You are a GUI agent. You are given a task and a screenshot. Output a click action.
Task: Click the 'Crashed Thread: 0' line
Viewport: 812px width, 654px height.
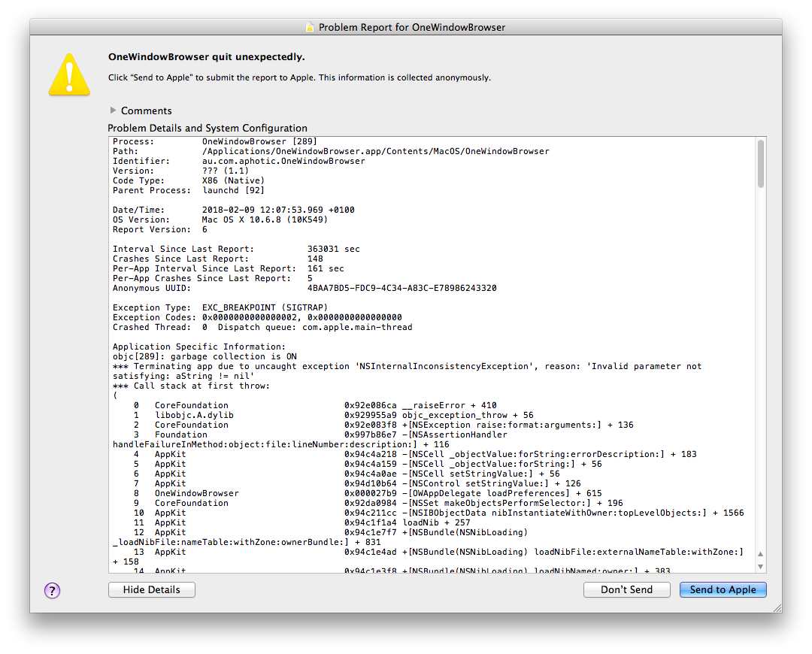[262, 327]
